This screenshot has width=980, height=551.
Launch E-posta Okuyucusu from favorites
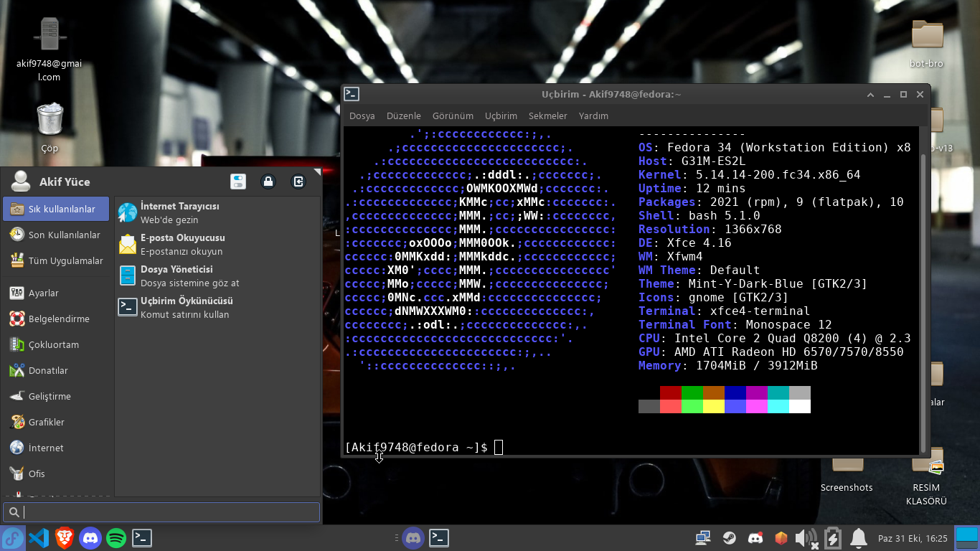click(217, 244)
